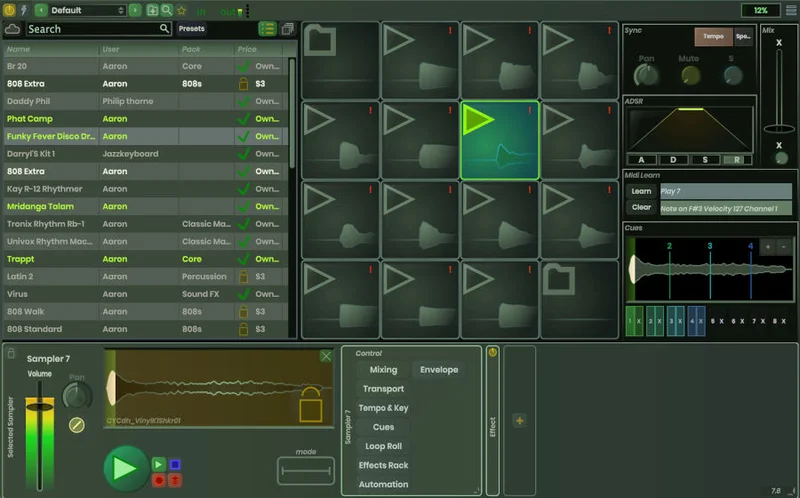Select the ADSR R stage button
This screenshot has width=800, height=498.
tap(737, 160)
